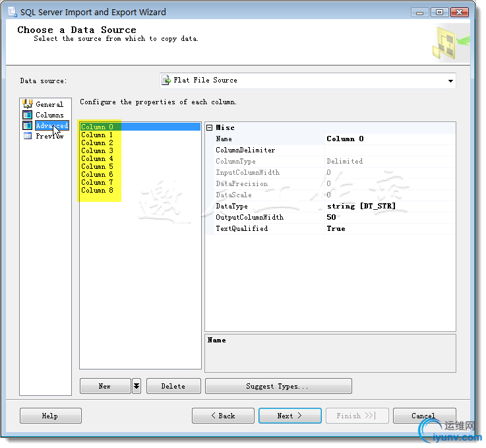
Task: Click the ColumnDelimiter value field
Action: 390,150
